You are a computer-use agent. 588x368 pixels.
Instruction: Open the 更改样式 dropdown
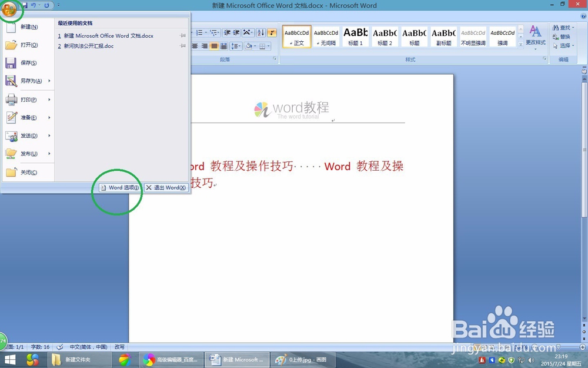pos(536,38)
